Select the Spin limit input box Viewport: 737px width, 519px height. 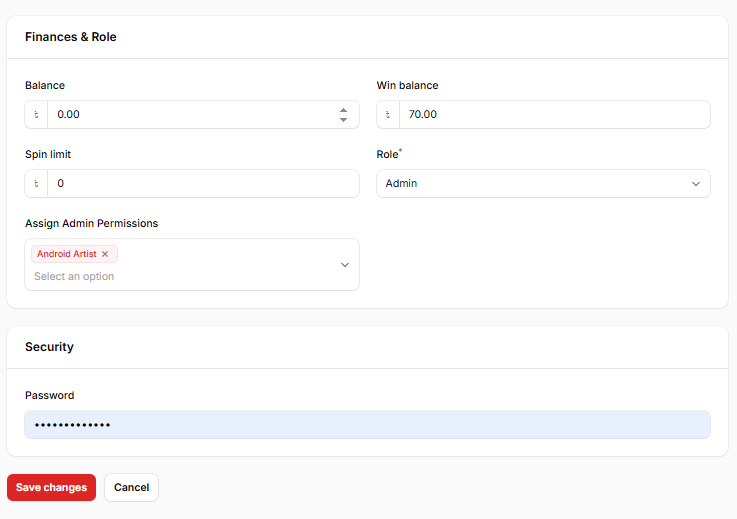(x=200, y=184)
